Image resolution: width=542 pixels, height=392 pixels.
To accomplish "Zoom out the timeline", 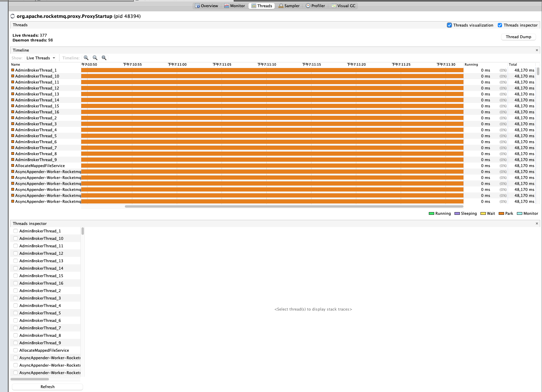I will tap(95, 58).
